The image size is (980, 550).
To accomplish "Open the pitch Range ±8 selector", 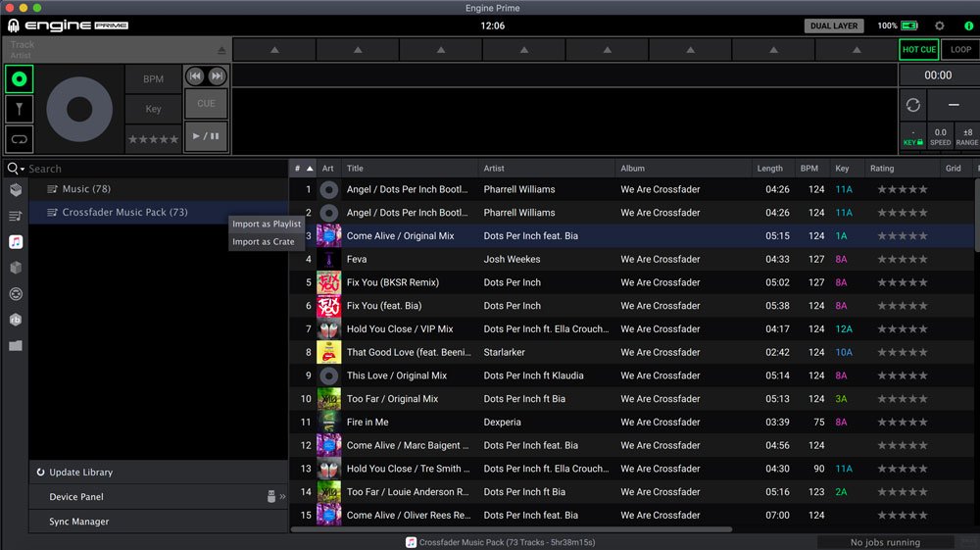I will tap(967, 137).
